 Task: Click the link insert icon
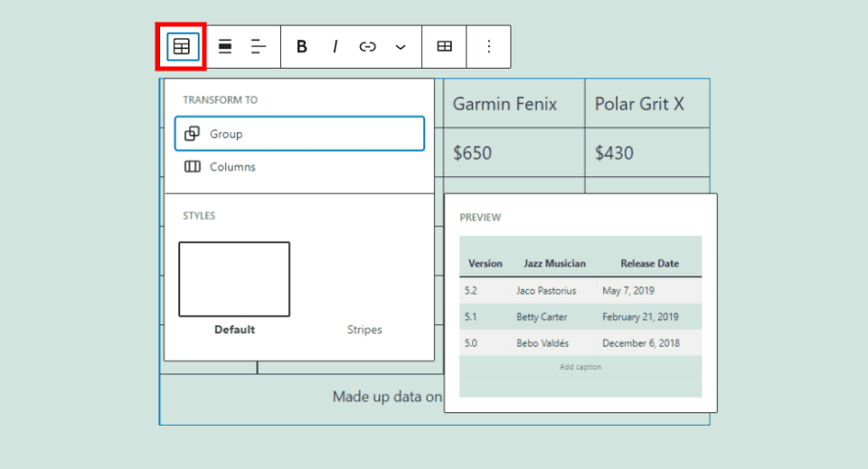[x=367, y=47]
